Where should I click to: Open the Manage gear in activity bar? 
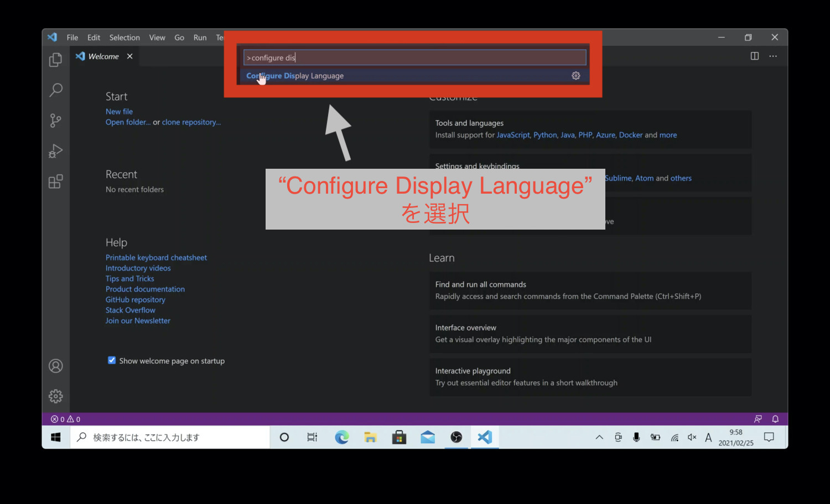click(55, 396)
